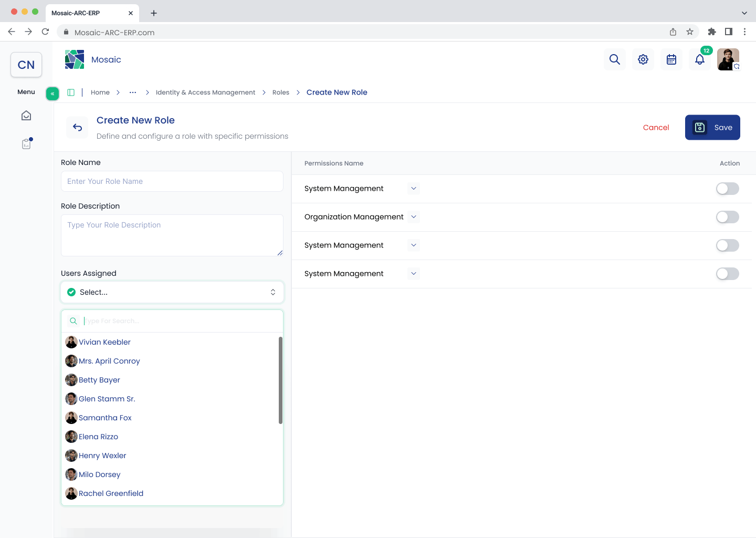Open the calendar icon in header
Screen dimensions: 756x538
coord(671,59)
